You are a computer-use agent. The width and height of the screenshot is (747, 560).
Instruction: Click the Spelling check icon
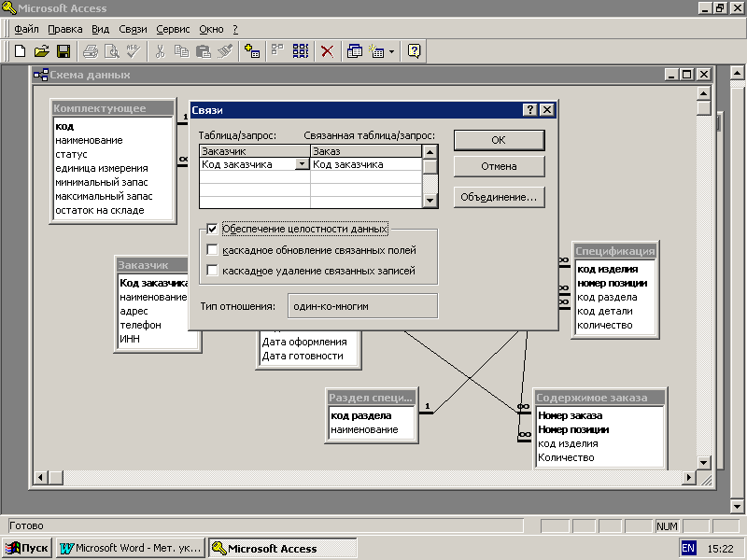pos(134,51)
